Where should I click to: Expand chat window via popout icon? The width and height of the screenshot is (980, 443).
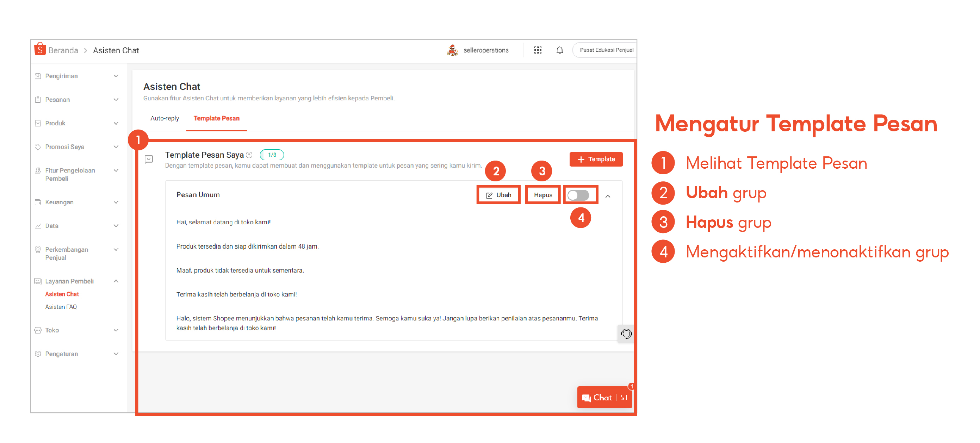[624, 397]
